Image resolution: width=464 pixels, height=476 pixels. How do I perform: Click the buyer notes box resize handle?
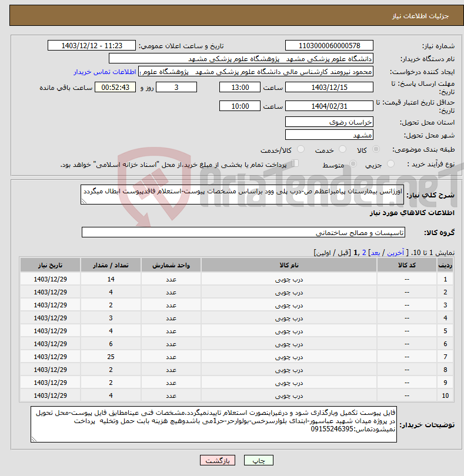[x=34, y=439]
